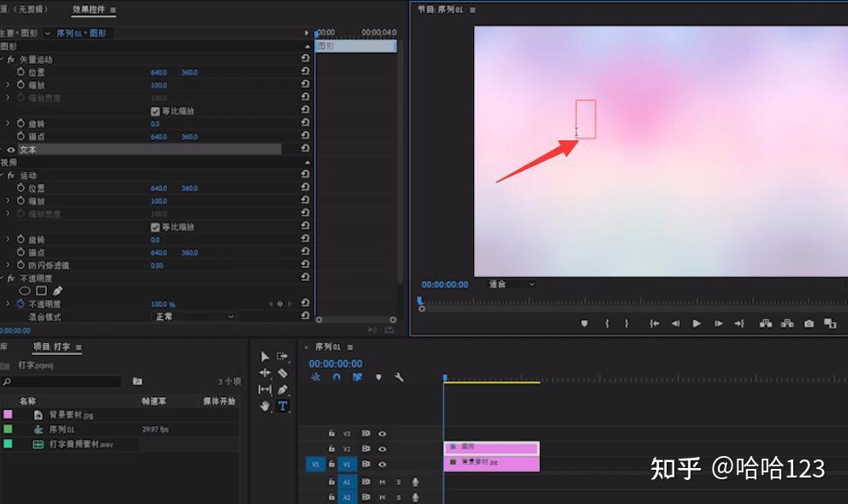The height and width of the screenshot is (504, 848).
Task: Expand the 不透明度 property arrow
Action: tap(8, 304)
